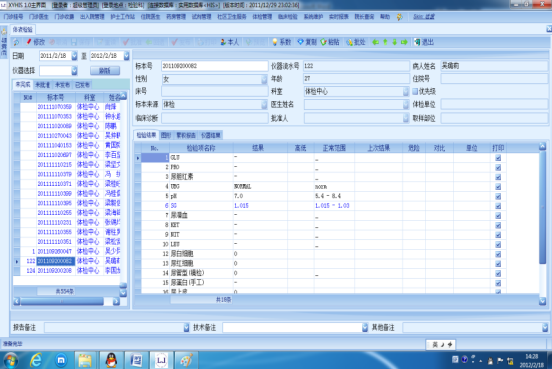This screenshot has width=552, height=369.
Task: Open the QQ penguin taskbar icon
Action: click(x=111, y=360)
